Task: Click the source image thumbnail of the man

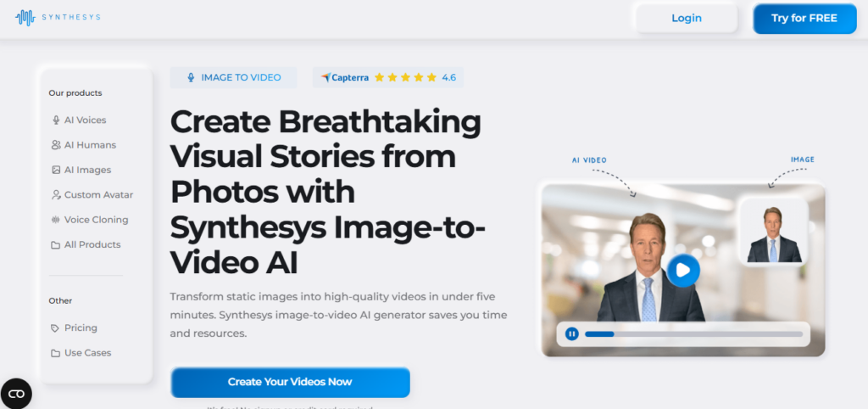Action: pyautogui.click(x=774, y=231)
